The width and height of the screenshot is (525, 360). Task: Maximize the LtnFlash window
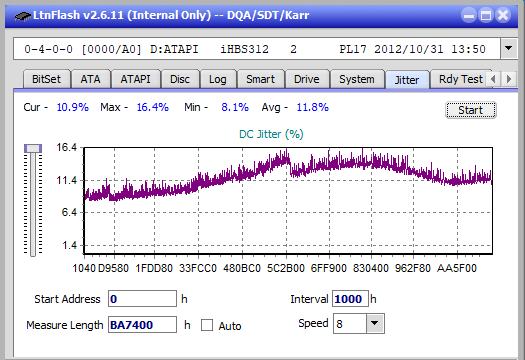(486, 15)
